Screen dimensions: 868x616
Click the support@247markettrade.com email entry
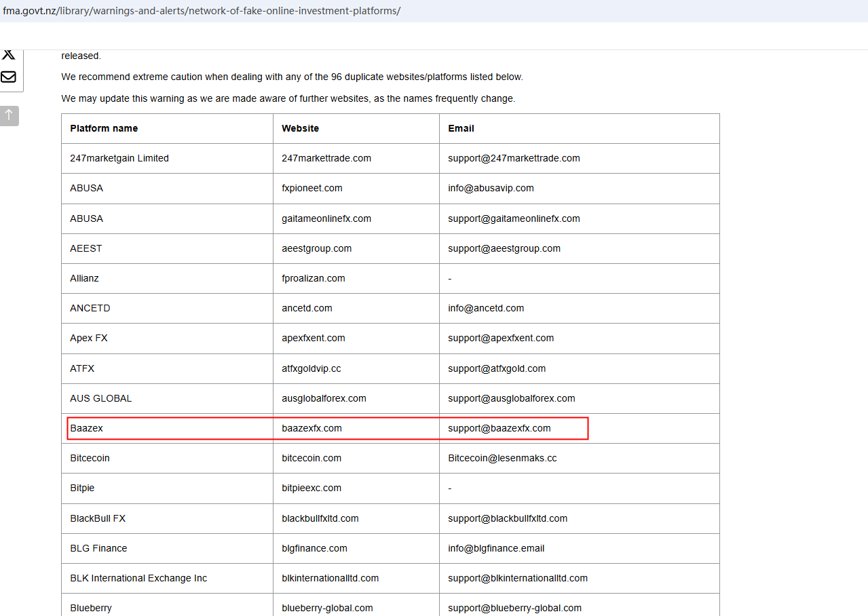[514, 158]
